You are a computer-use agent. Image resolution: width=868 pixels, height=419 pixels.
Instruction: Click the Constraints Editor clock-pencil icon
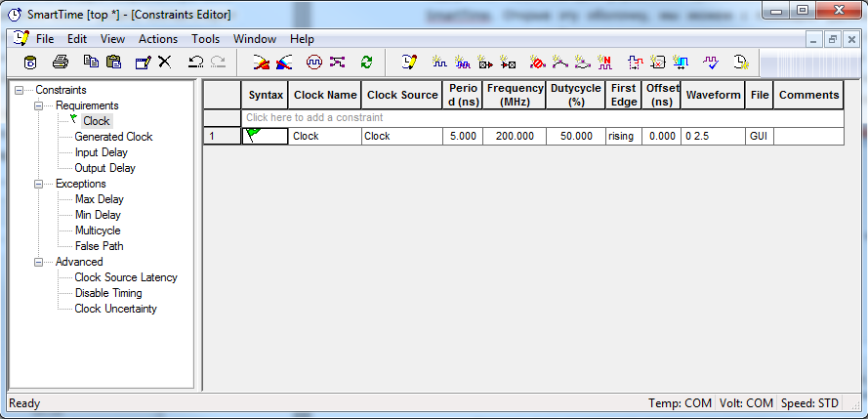(x=410, y=62)
